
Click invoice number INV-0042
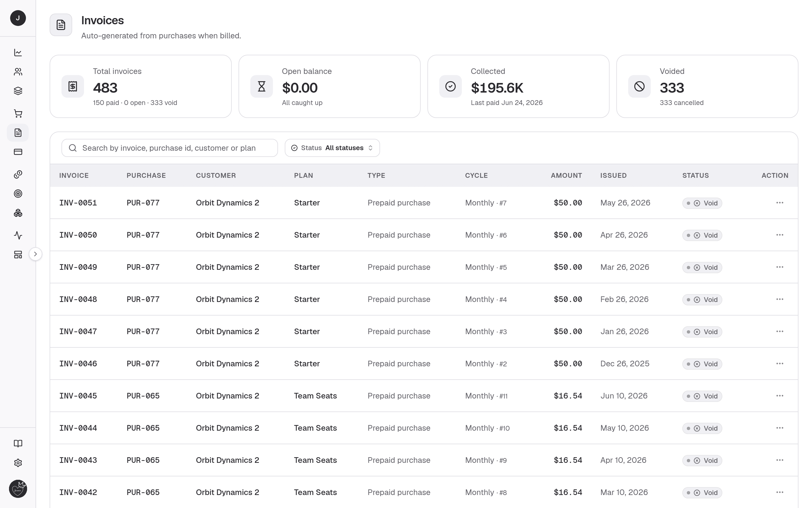78,492
